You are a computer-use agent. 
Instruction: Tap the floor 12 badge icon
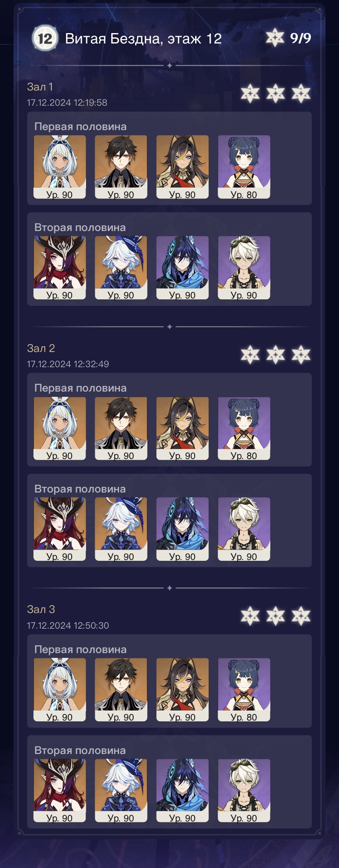[45, 39]
